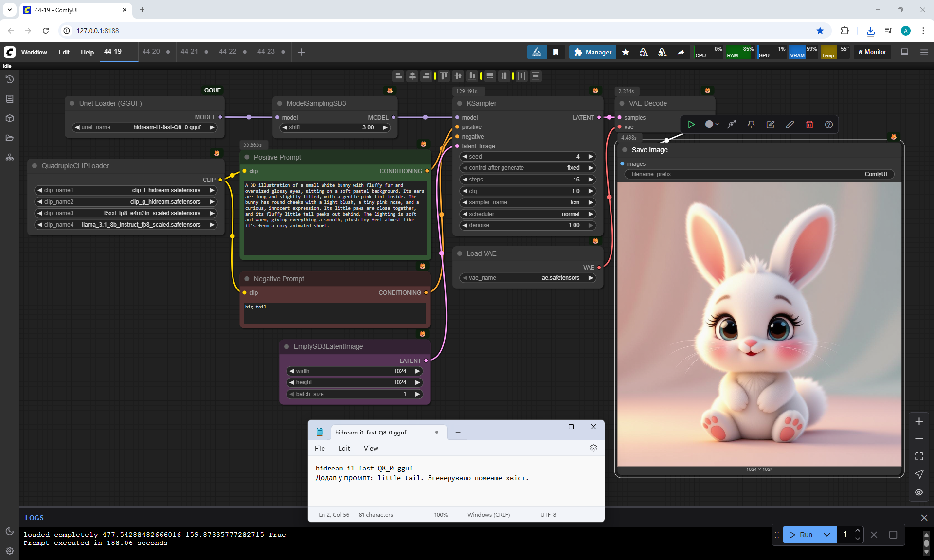The width and height of the screenshot is (934, 560).
Task: Click the red delete node trash icon
Action: [x=809, y=125]
